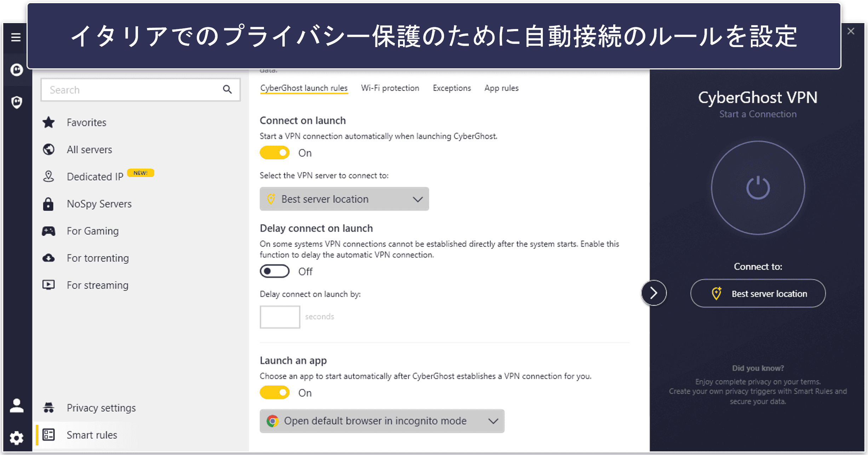Image resolution: width=868 pixels, height=455 pixels.
Task: Open Privacy settings
Action: (101, 408)
